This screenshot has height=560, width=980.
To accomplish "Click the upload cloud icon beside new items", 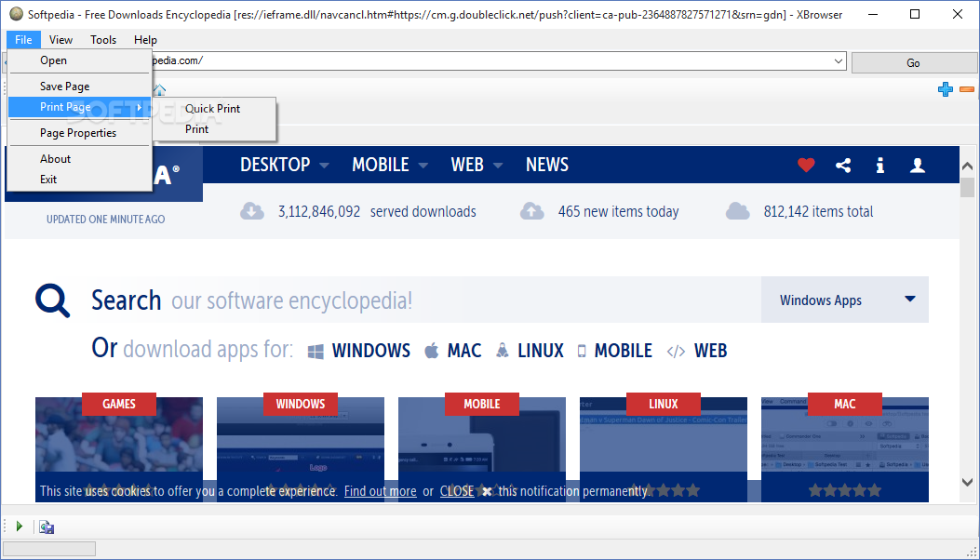I will pyautogui.click(x=531, y=211).
